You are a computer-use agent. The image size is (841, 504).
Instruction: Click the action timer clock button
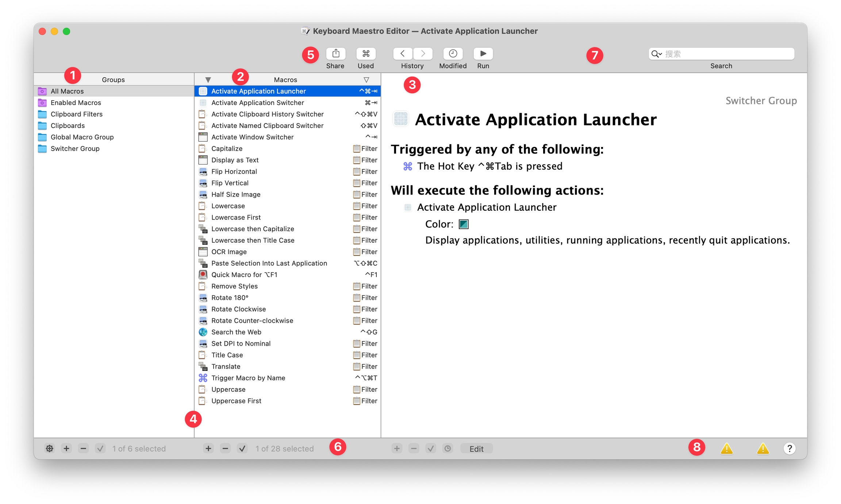tap(448, 448)
